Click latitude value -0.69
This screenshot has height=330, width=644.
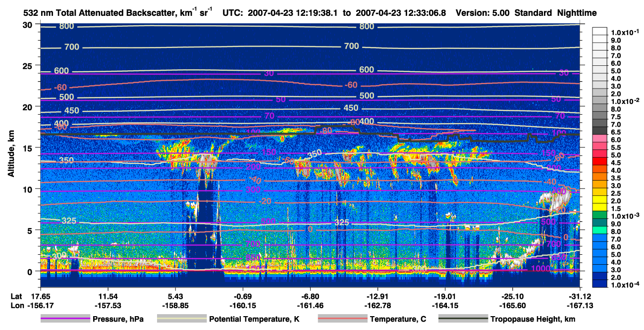point(243,296)
